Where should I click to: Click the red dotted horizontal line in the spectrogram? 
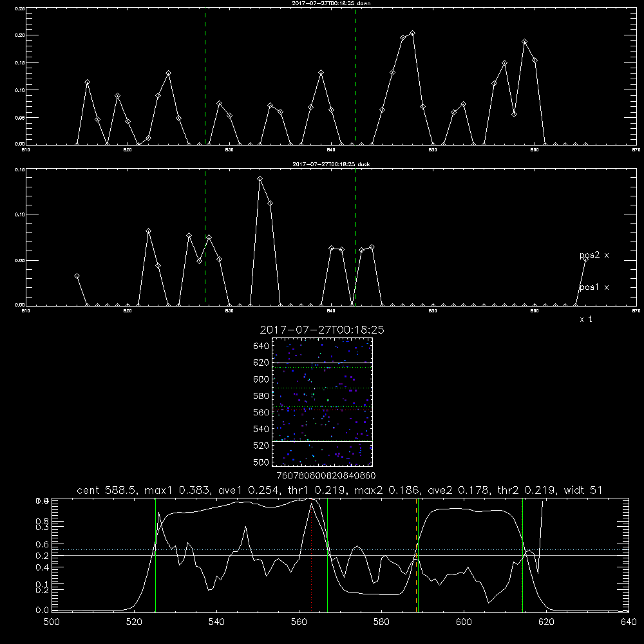322,410
